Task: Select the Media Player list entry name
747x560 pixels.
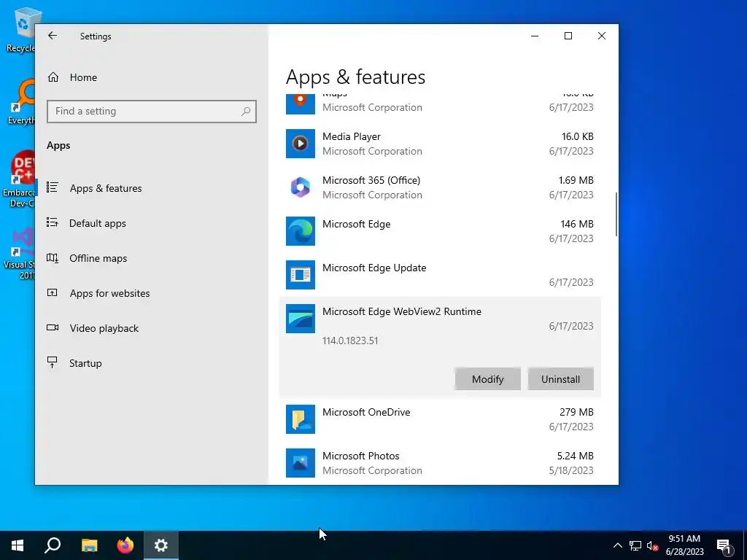Action: (x=352, y=136)
